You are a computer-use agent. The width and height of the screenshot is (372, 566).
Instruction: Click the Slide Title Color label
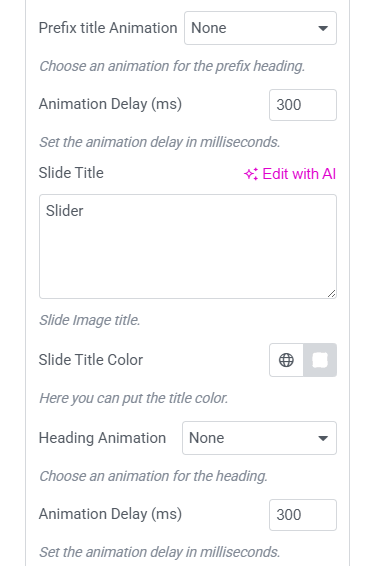pos(91,360)
